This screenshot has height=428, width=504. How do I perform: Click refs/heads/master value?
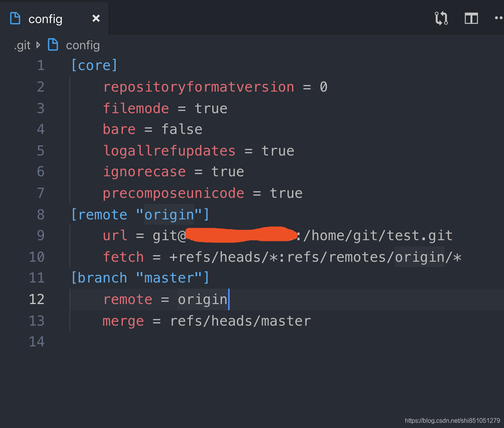click(x=240, y=321)
